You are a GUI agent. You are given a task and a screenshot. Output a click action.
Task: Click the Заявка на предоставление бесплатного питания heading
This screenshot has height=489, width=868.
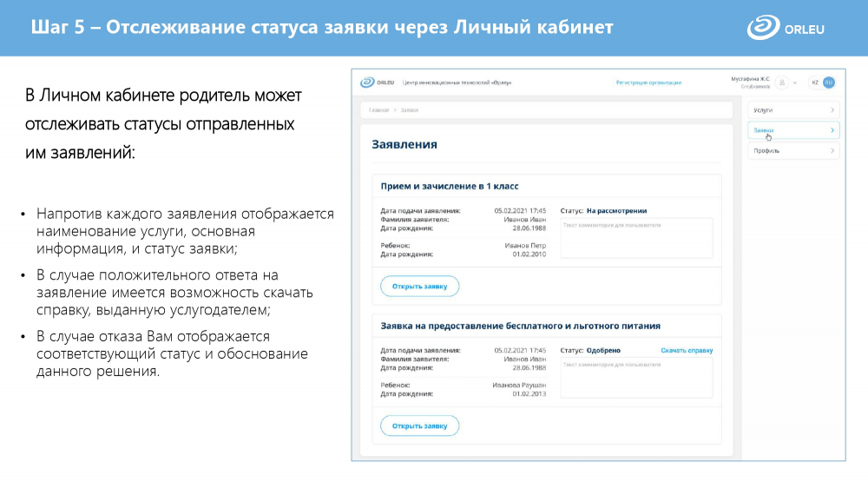click(520, 326)
